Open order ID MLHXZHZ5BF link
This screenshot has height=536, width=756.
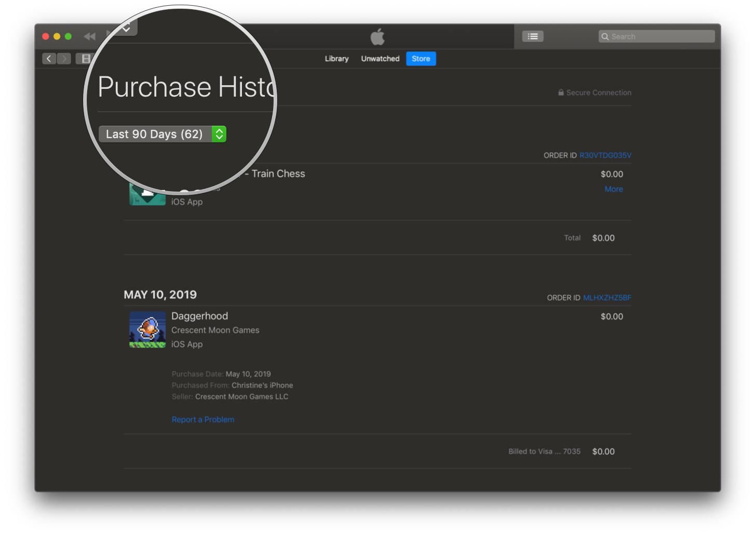click(607, 298)
